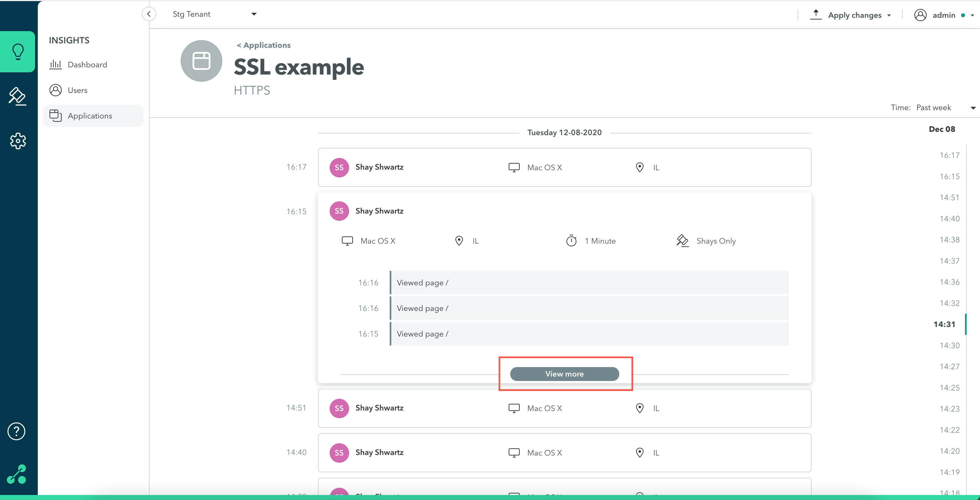This screenshot has height=500, width=980.
Task: Open the settings gear section
Action: click(18, 141)
